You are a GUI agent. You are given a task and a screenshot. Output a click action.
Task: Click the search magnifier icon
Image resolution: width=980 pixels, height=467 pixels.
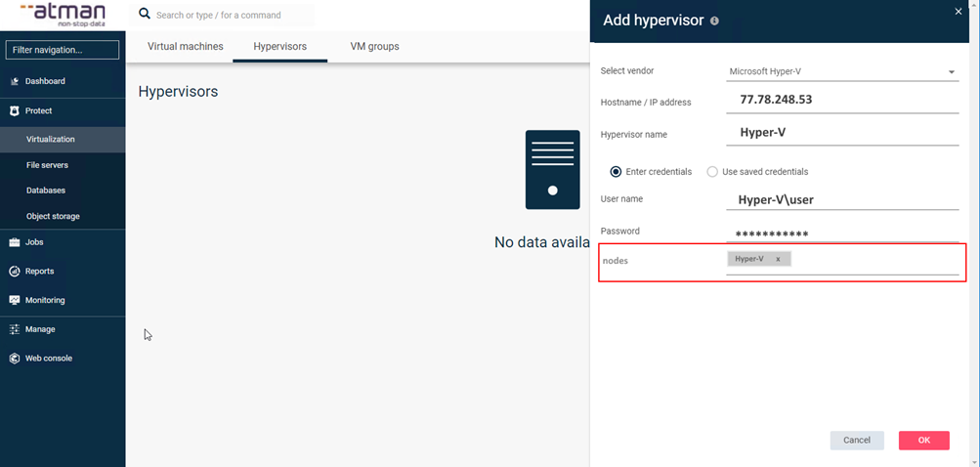pyautogui.click(x=145, y=15)
